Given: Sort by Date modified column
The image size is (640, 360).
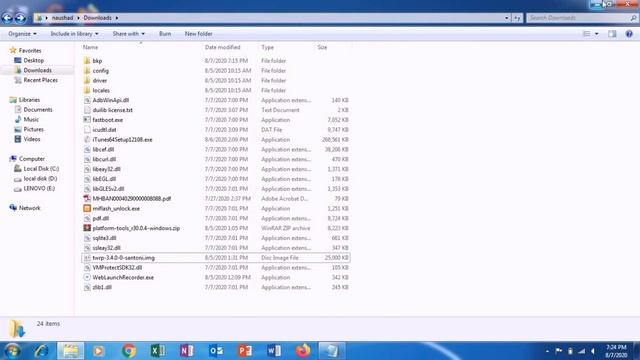Looking at the screenshot, I should pyautogui.click(x=222, y=47).
